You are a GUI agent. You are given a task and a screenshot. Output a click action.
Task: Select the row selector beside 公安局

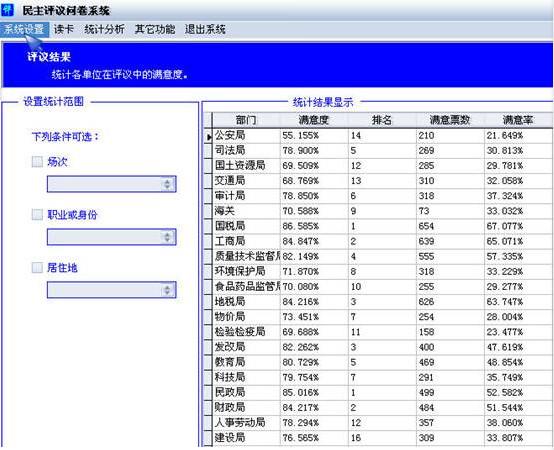208,136
